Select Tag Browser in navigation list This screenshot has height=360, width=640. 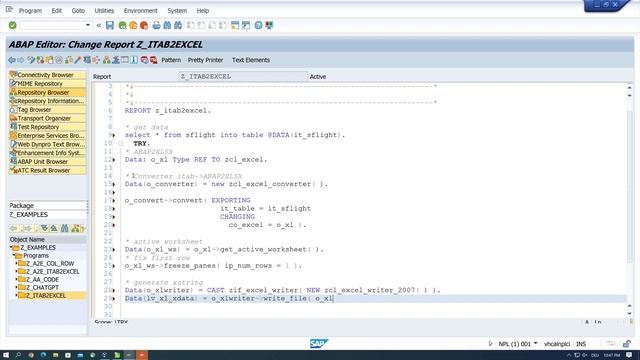tap(47, 109)
